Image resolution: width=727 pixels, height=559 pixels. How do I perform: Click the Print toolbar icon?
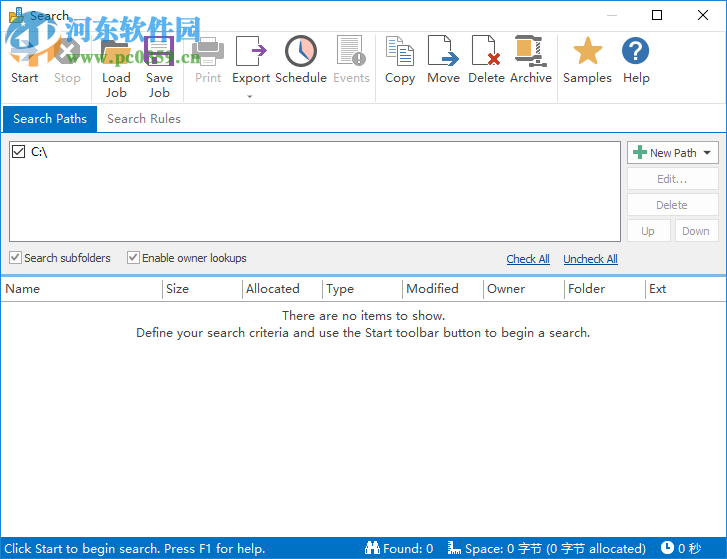click(208, 51)
